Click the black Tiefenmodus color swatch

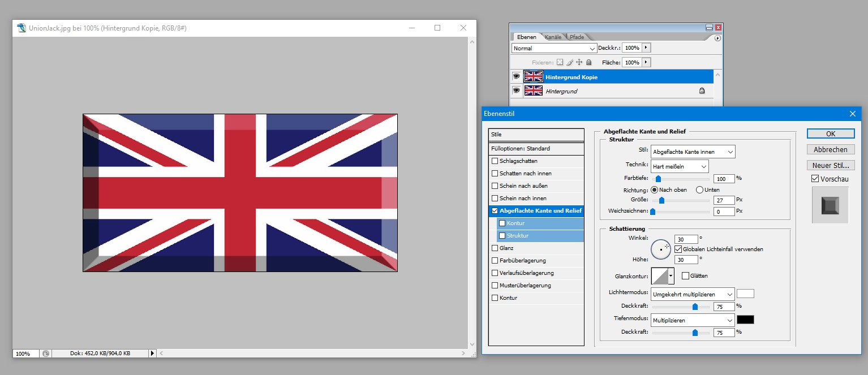[x=745, y=320]
